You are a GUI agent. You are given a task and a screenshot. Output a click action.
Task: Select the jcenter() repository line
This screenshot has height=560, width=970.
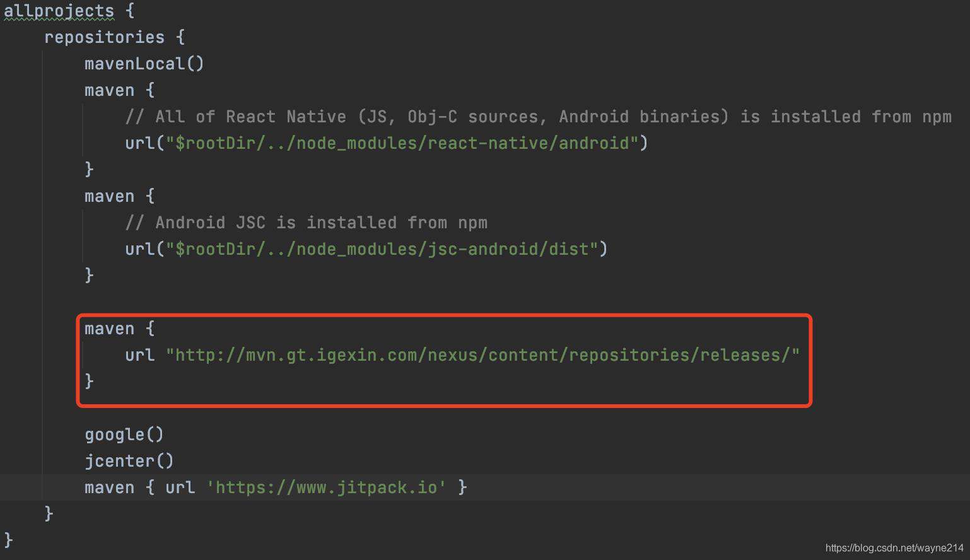129,461
